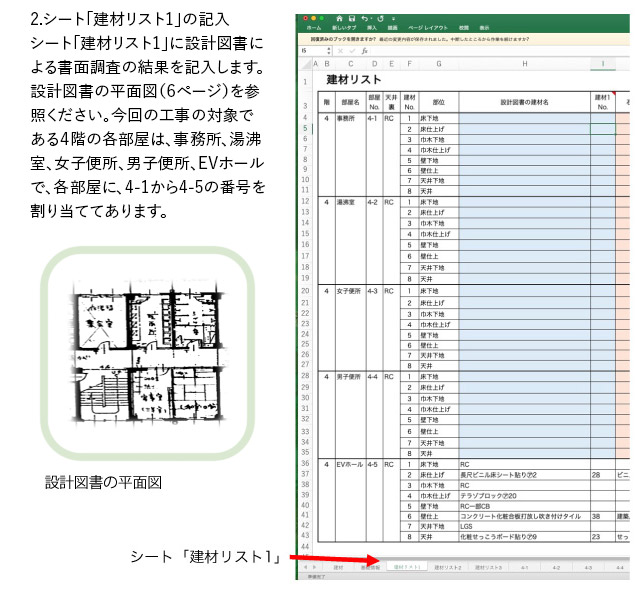Click the previous sheet navigation arrow
This screenshot has height=595, width=640.
pos(305,567)
